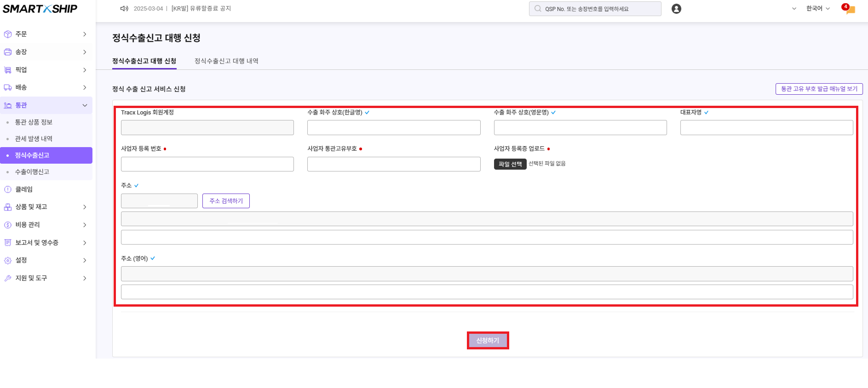Click the editable 주소 (영어) detail field
Viewport: 868px width, 388px height.
click(x=487, y=292)
